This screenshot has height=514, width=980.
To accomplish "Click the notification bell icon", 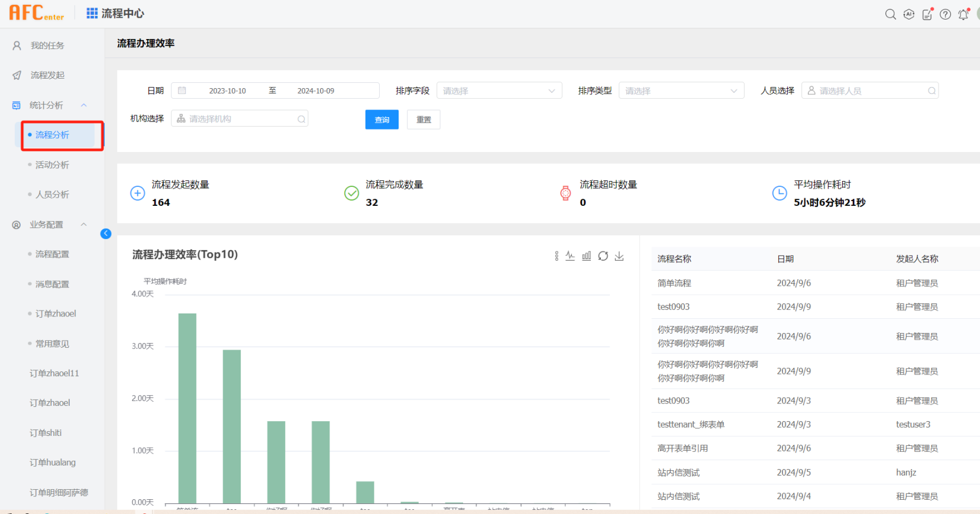I will point(963,14).
